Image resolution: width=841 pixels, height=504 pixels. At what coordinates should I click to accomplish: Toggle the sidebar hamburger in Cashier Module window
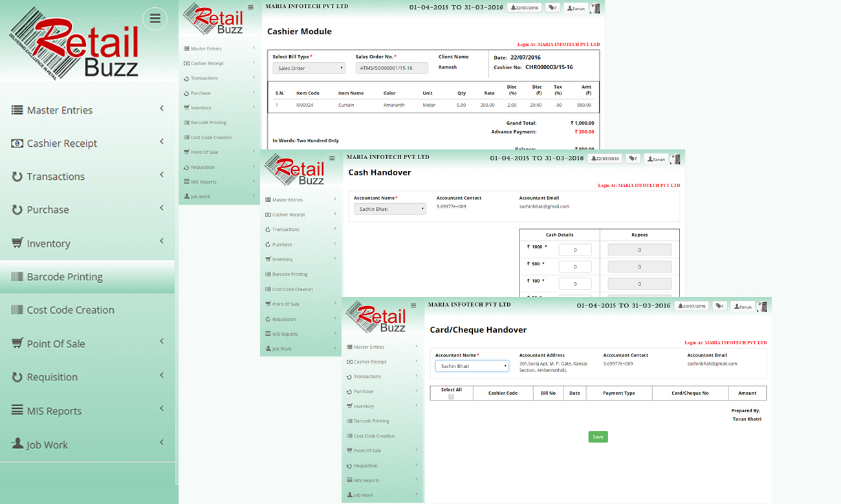[x=251, y=8]
